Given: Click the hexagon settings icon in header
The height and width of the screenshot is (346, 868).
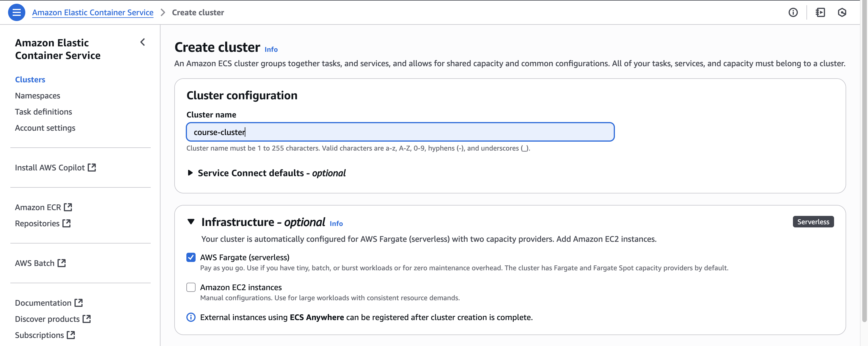Looking at the screenshot, I should point(842,12).
